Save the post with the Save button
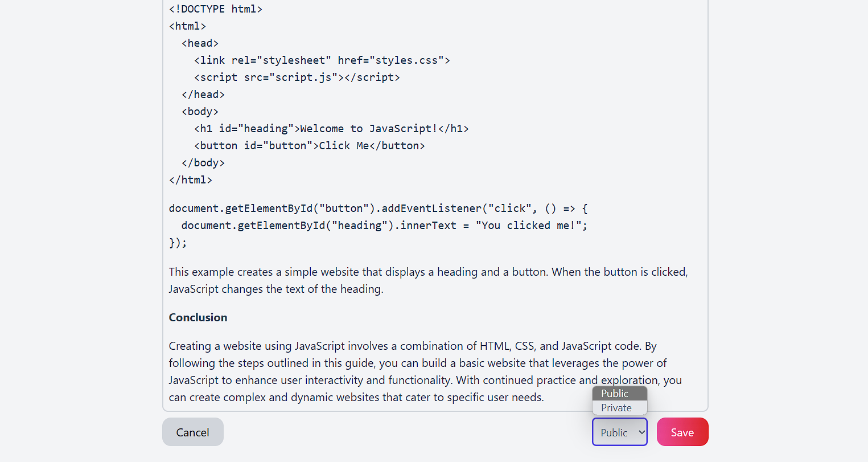 (682, 432)
